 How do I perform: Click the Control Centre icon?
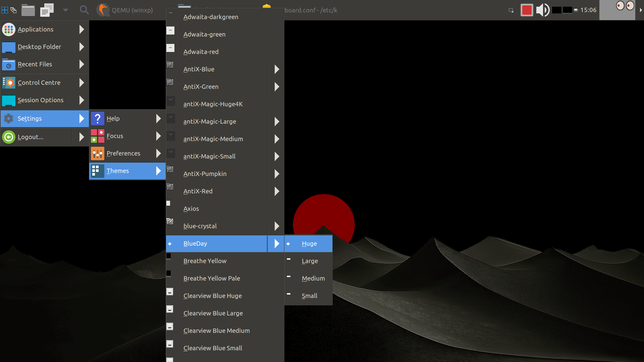(x=9, y=82)
